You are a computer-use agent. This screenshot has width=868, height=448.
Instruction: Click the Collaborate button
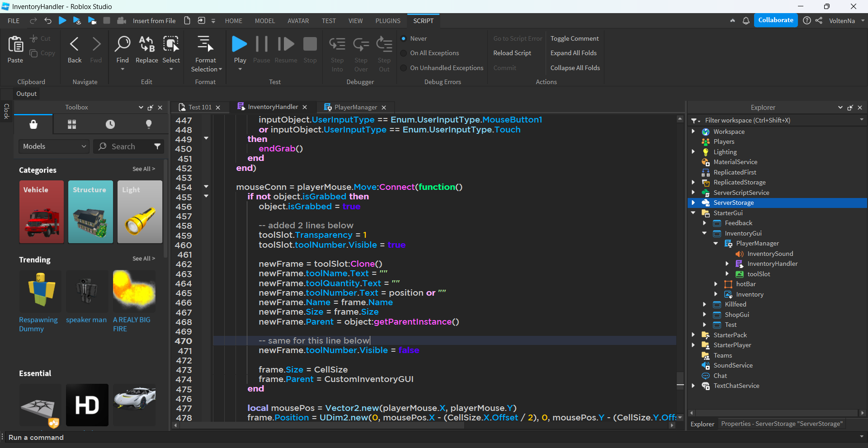(x=776, y=20)
